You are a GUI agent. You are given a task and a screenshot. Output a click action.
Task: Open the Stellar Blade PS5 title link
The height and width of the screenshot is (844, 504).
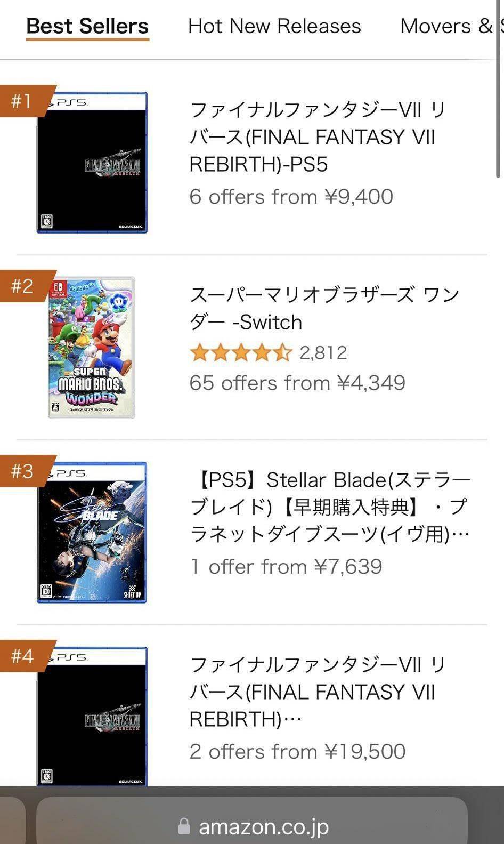point(329,507)
